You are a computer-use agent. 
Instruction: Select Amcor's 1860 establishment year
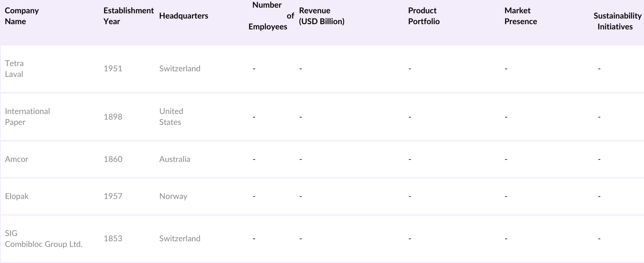[113, 159]
